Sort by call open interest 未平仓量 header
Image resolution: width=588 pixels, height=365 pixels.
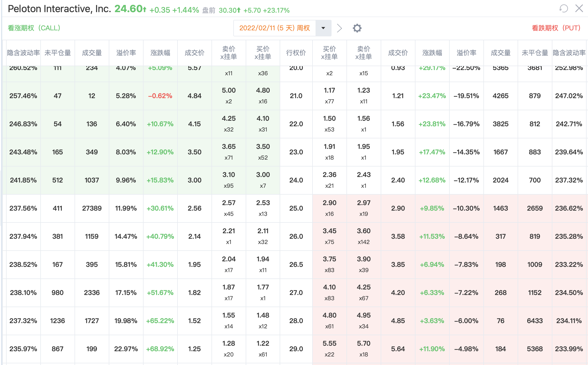click(x=57, y=53)
